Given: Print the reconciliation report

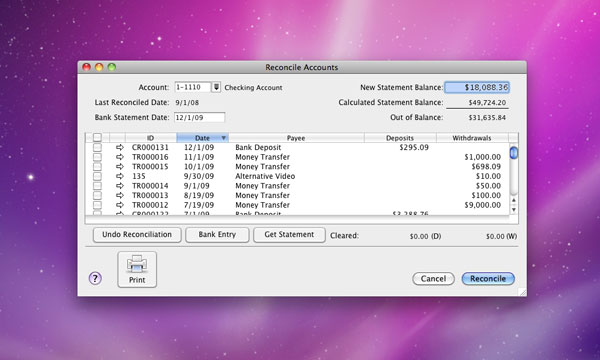Looking at the screenshot, I should point(137,269).
